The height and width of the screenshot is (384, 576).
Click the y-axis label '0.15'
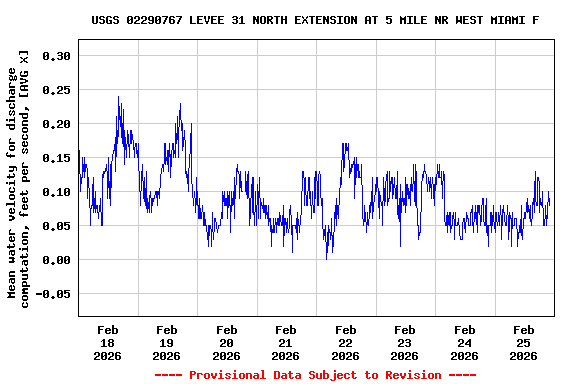pos(56,158)
